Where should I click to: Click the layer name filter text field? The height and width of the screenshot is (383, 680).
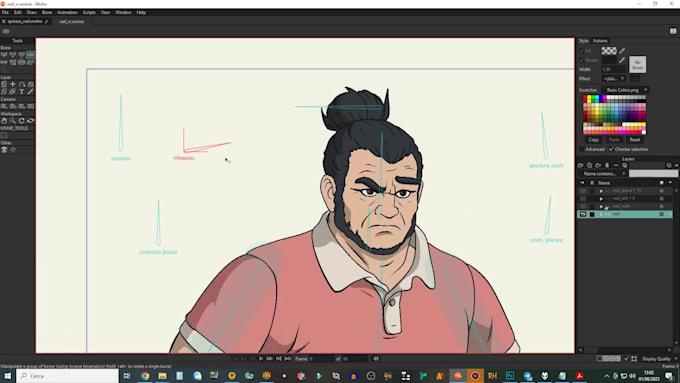[x=653, y=173]
